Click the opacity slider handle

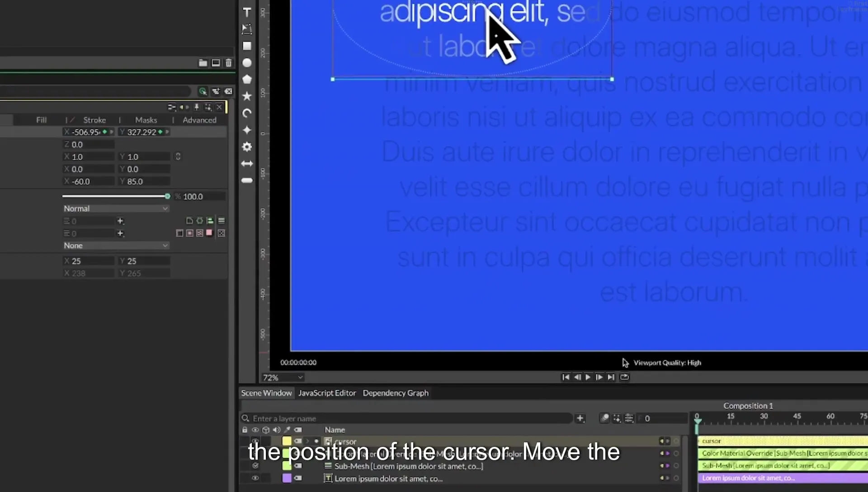point(168,196)
